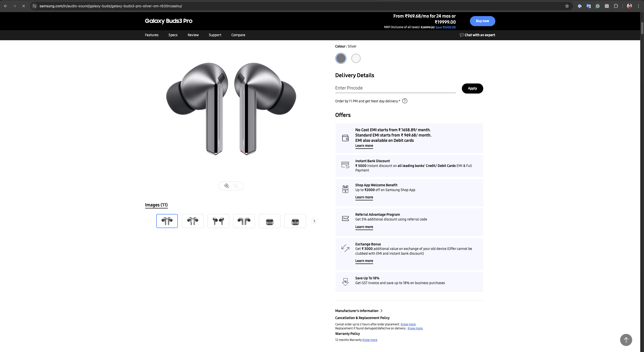Switch to the Compare tab
The image size is (644, 352).
point(238,35)
